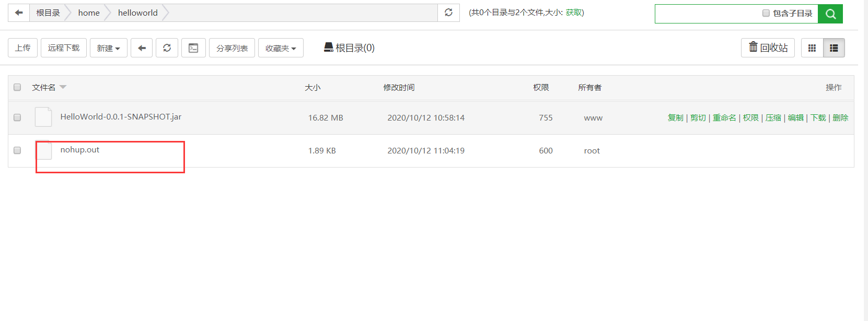Navigate to helloworld breadcrumb
868x321 pixels.
[138, 13]
